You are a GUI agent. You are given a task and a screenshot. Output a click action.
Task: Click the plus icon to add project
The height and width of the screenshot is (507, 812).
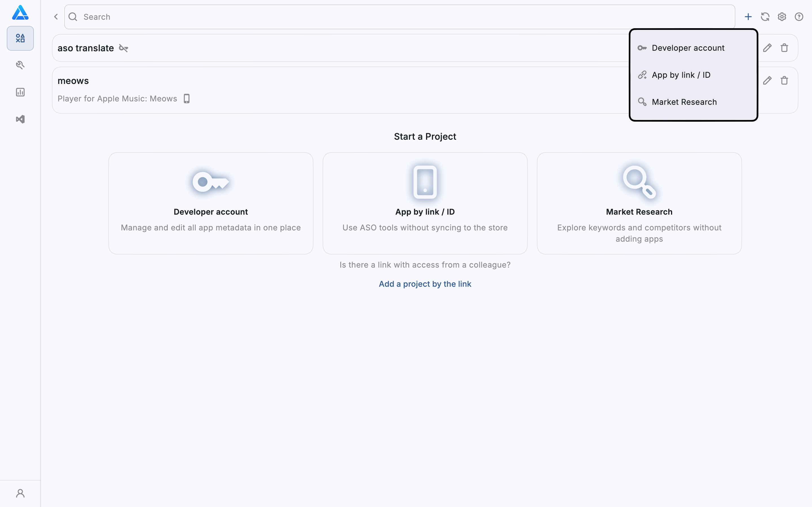click(x=748, y=17)
